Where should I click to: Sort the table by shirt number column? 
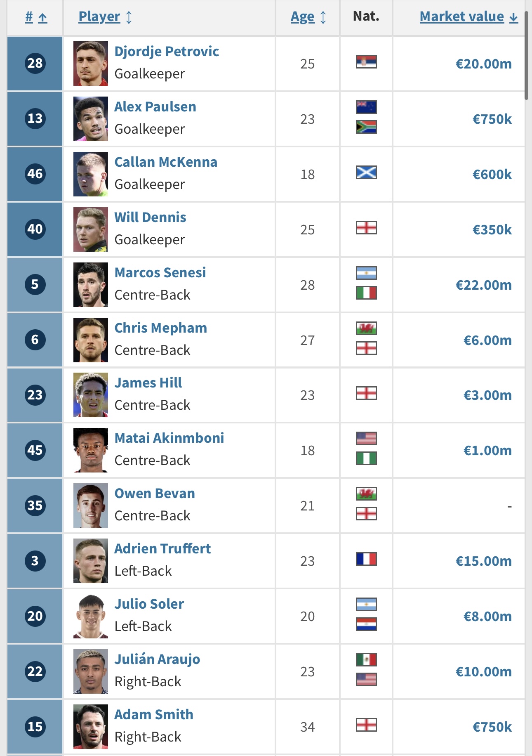tap(36, 17)
